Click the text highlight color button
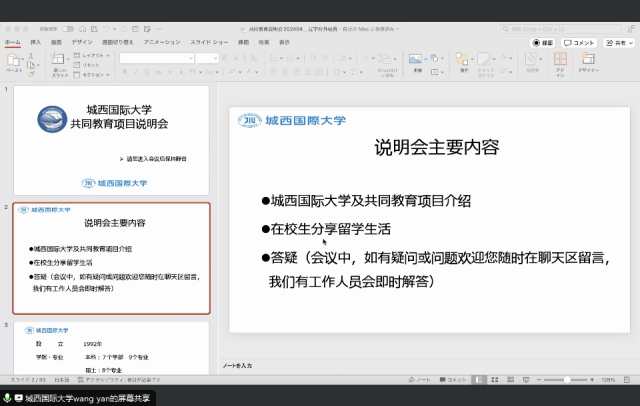 [x=233, y=72]
